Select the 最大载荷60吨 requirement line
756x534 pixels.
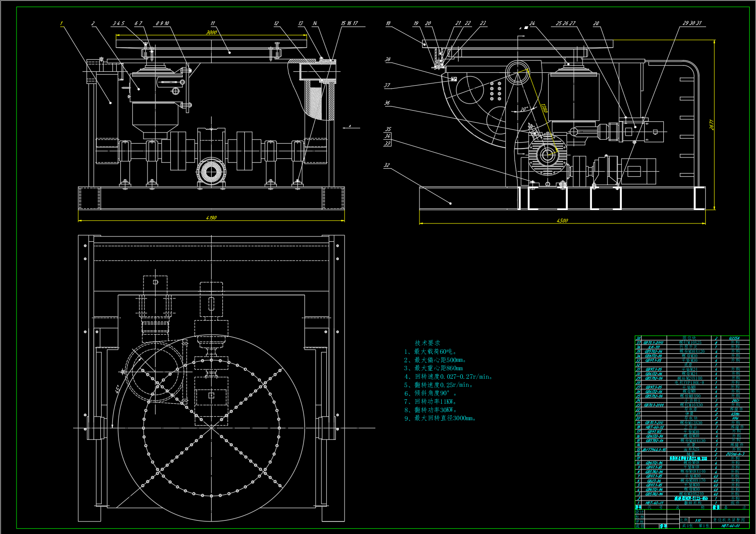point(431,352)
